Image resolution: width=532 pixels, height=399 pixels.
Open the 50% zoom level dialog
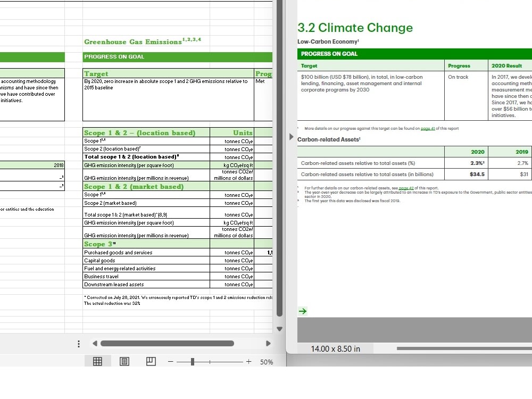tap(267, 362)
